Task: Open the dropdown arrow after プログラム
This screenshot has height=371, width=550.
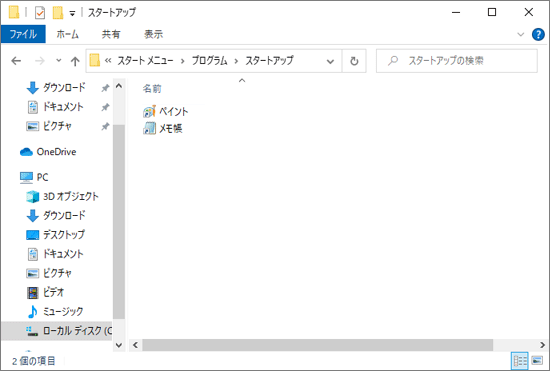Action: click(x=236, y=61)
